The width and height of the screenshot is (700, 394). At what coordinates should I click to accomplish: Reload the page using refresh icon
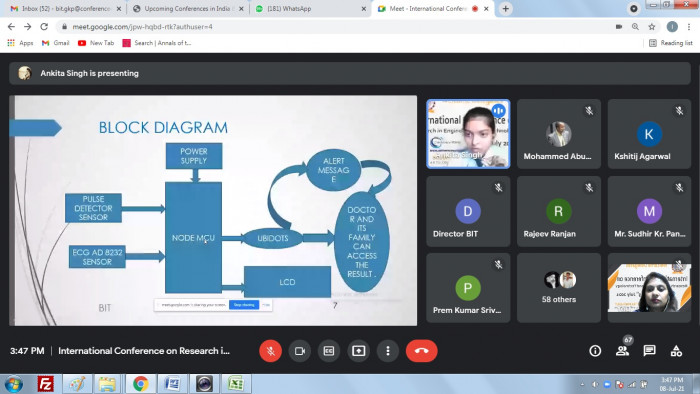point(44,27)
